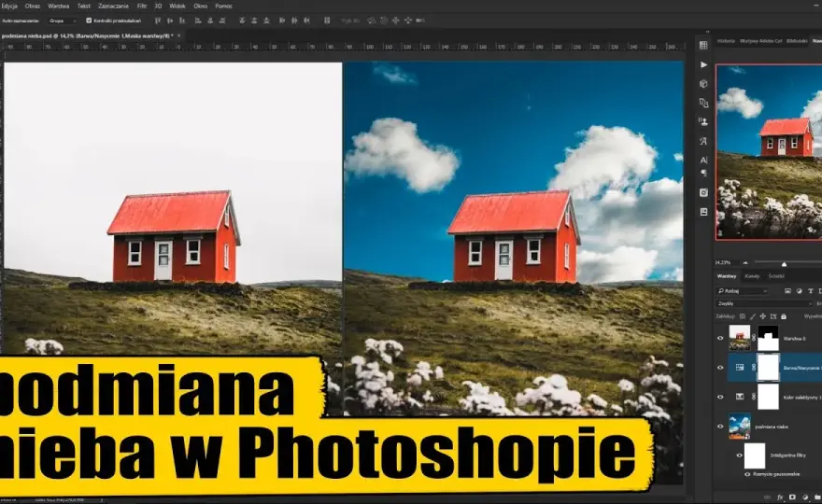The image size is (822, 504).
Task: Open the Warstwa menu
Action: (x=58, y=7)
